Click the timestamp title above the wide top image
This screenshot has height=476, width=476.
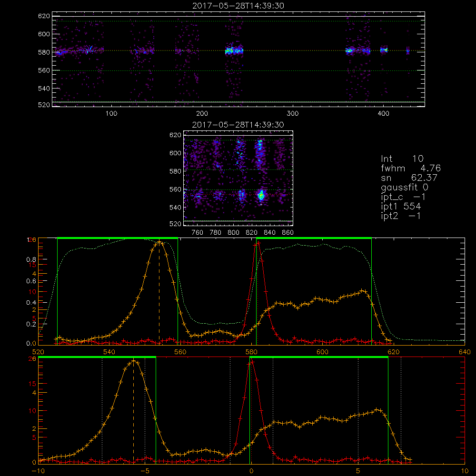click(238, 6)
